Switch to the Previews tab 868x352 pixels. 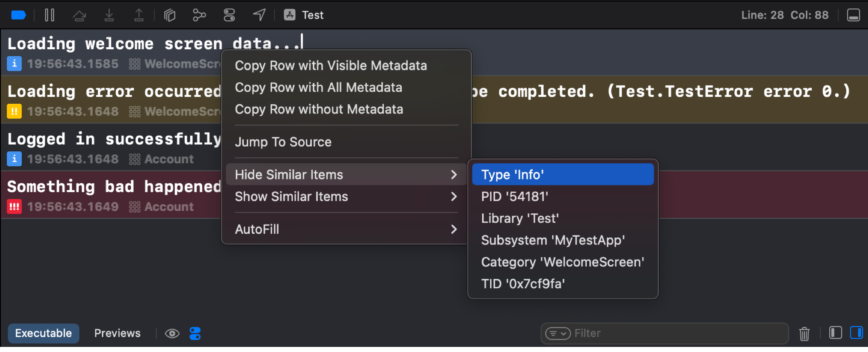[117, 333]
